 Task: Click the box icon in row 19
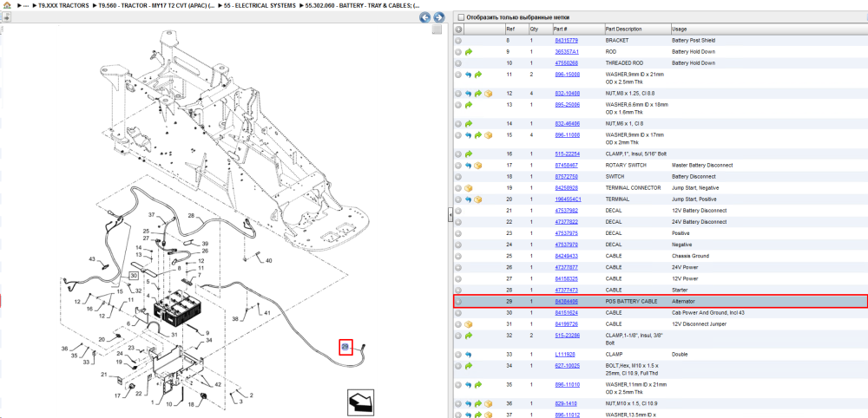(469, 188)
